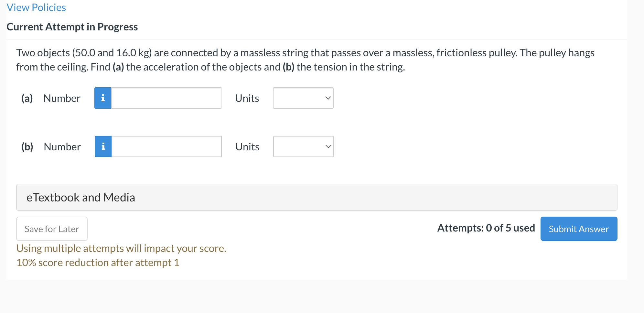Open the Units dropdown for part (a)

click(x=303, y=98)
